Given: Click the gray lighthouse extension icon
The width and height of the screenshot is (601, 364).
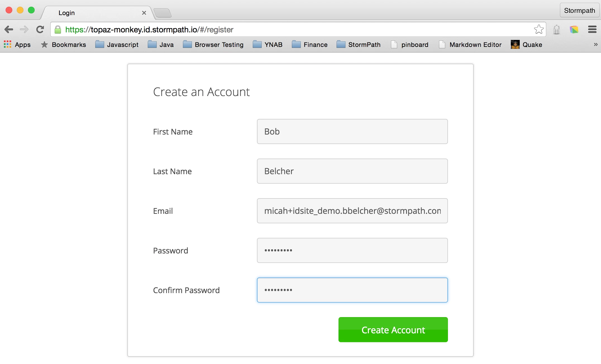Looking at the screenshot, I should pyautogui.click(x=557, y=29).
